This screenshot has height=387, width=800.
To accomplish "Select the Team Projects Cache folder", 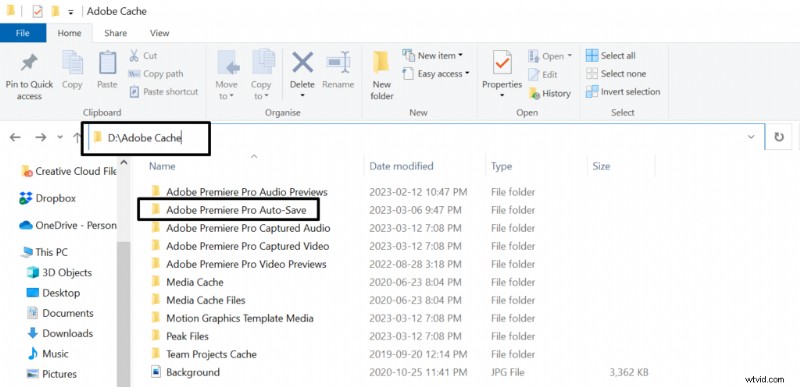I will coord(204,354).
